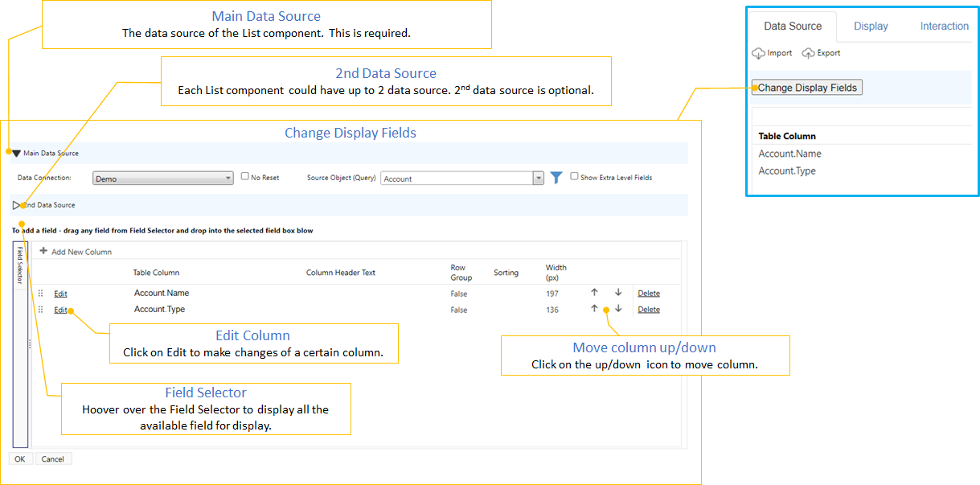Click drag handle of Account.Type row

point(41,310)
